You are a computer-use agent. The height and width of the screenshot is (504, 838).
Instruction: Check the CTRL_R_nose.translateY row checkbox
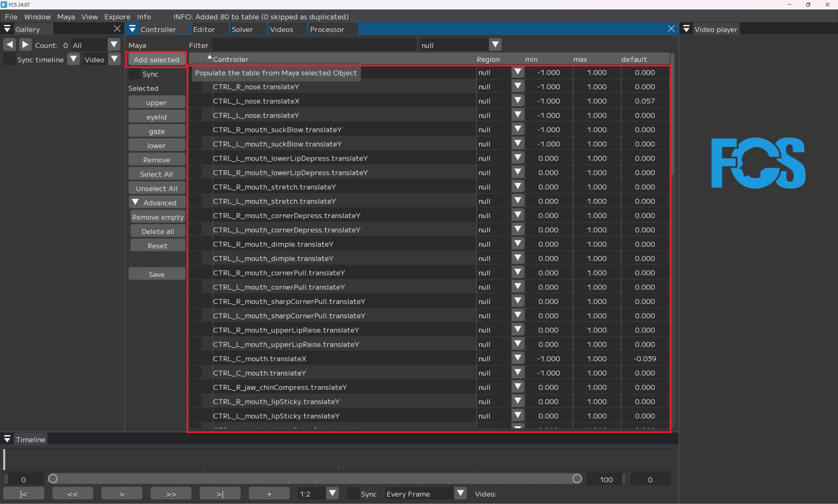pos(196,87)
